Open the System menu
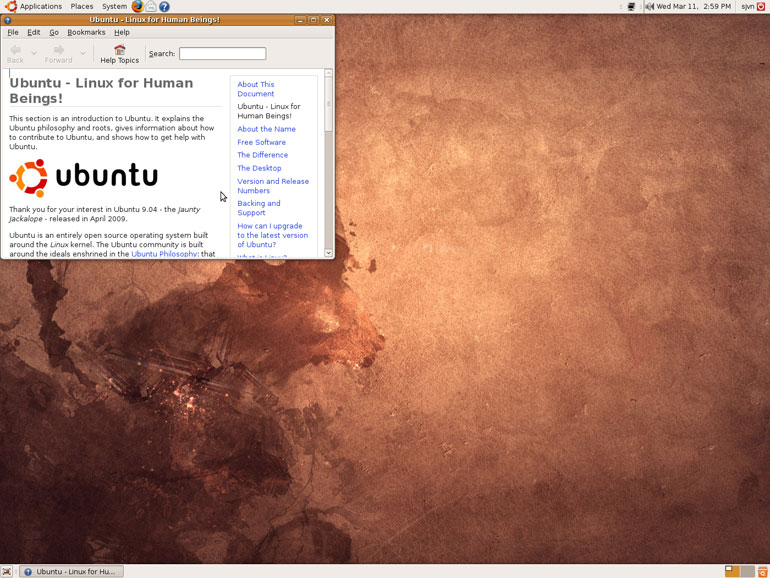Image resolution: width=770 pixels, height=578 pixels. [x=114, y=6]
